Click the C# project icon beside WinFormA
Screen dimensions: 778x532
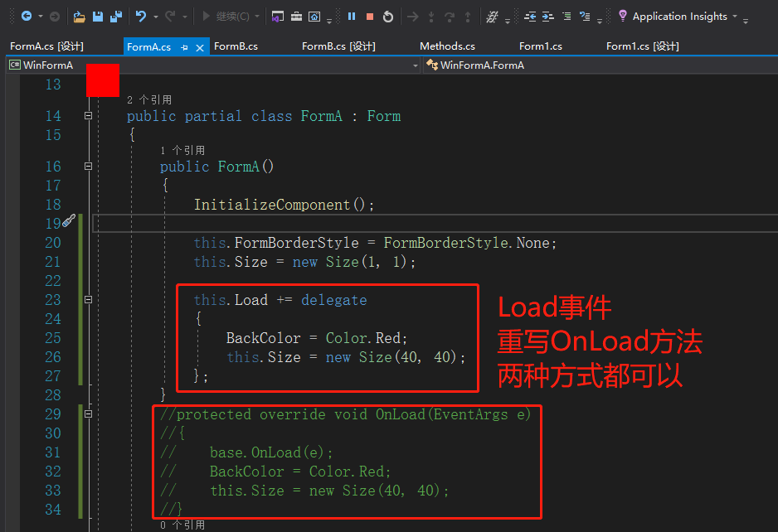pos(15,65)
